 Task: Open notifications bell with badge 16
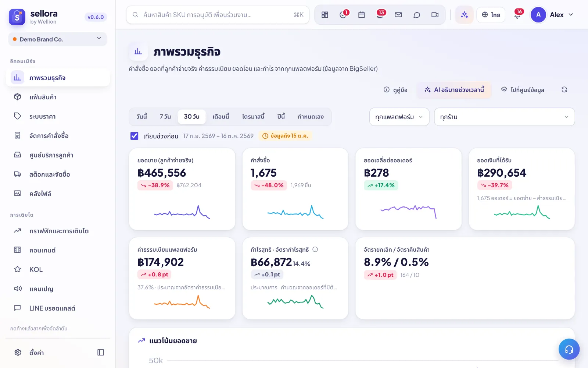(517, 15)
